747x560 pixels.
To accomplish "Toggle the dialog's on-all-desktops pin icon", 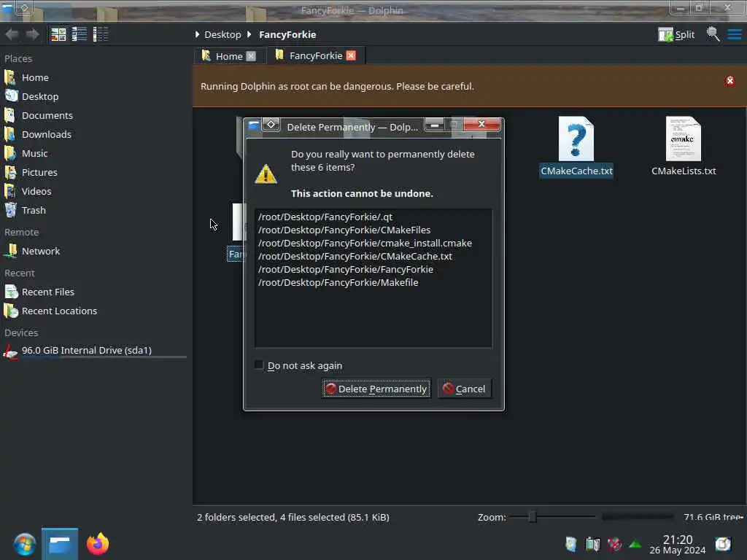I will 271,125.
